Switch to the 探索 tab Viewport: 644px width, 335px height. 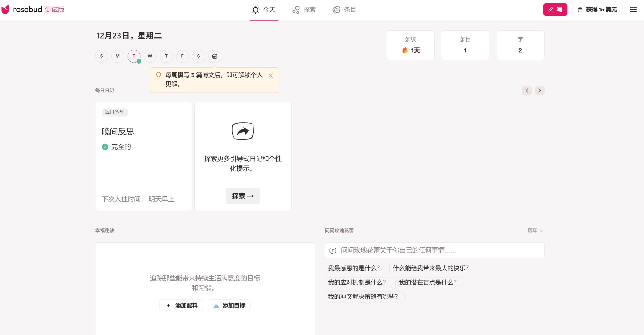point(304,9)
